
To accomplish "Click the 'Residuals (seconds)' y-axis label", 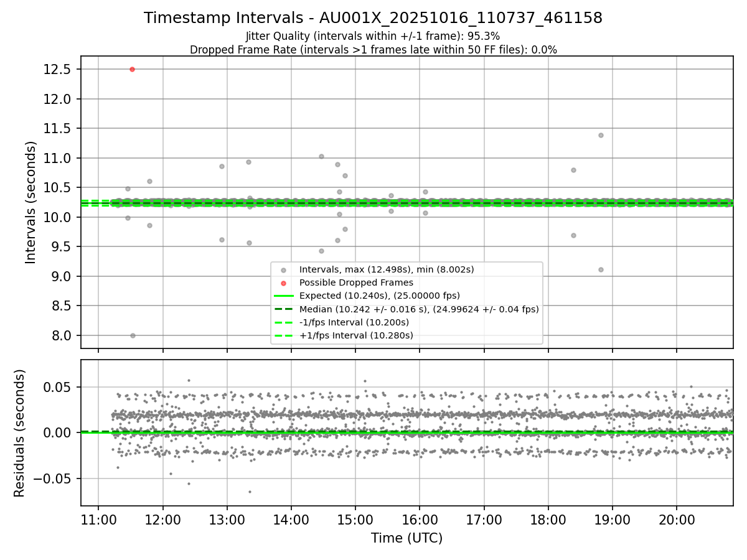I will pos(19,433).
